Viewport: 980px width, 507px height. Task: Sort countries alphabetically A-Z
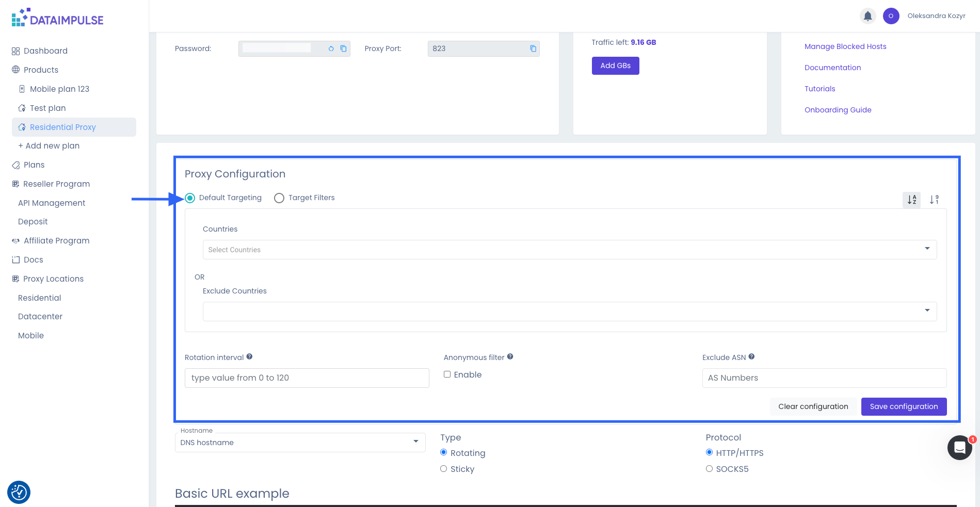pyautogui.click(x=911, y=200)
